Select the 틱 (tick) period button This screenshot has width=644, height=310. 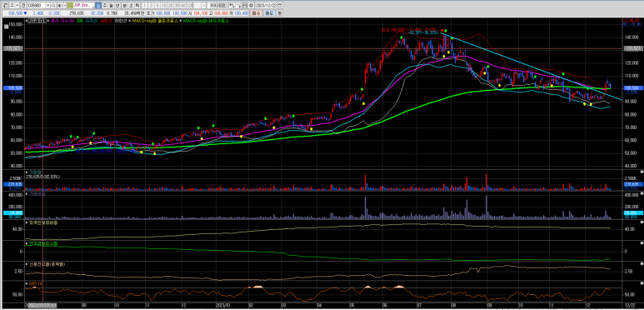coord(137,5)
